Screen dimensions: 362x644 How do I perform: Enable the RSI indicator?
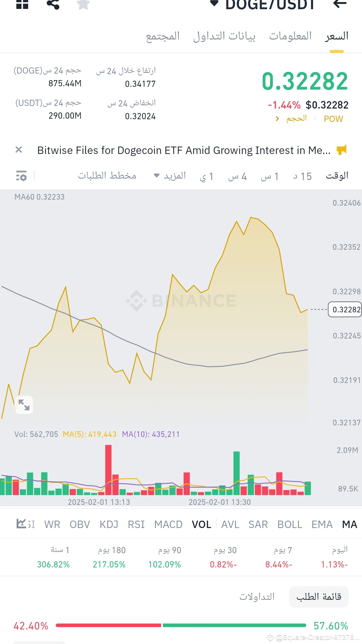coord(136,524)
